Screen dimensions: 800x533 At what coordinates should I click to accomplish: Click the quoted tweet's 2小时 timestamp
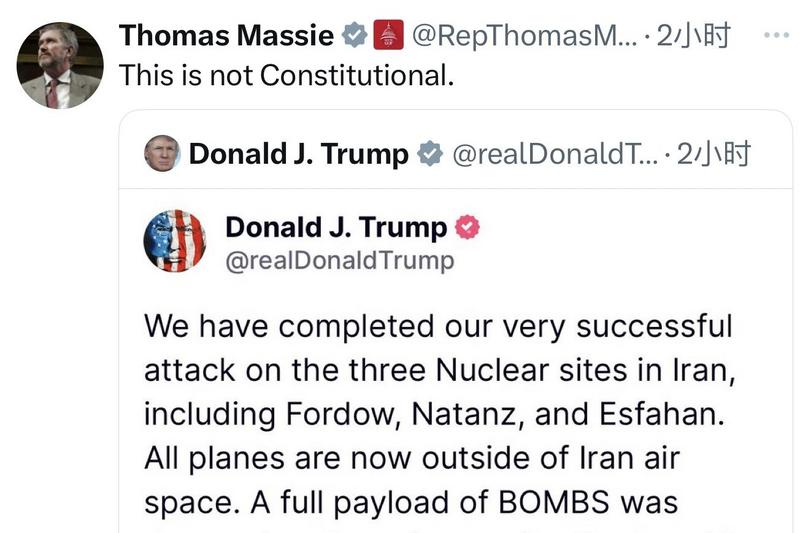[x=713, y=154]
